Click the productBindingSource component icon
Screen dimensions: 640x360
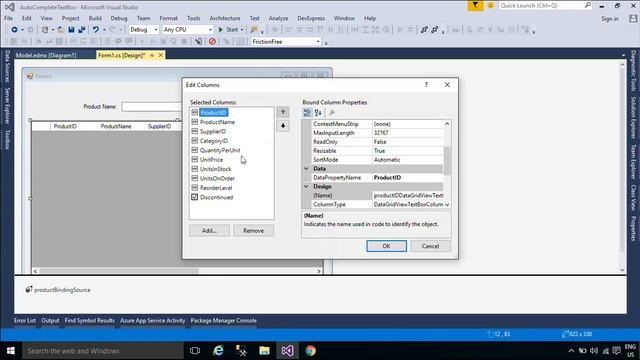(x=29, y=289)
